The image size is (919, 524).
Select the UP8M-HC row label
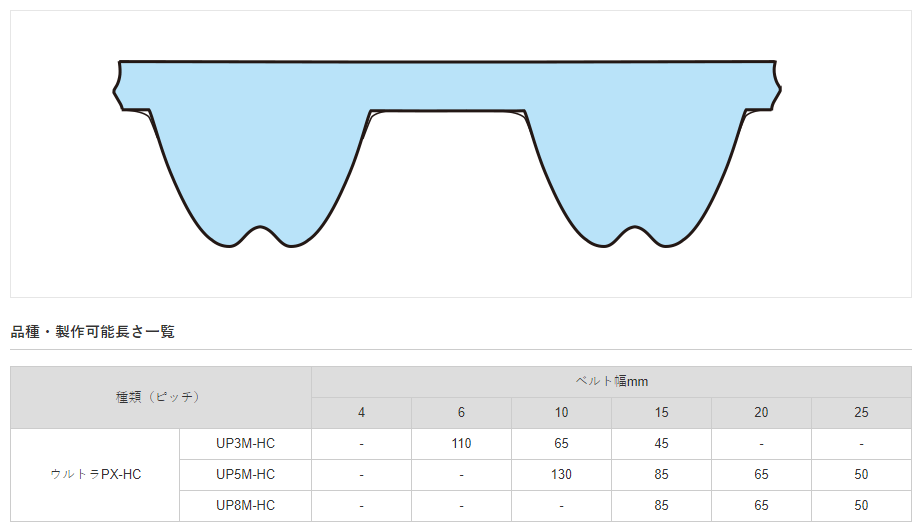[245, 505]
